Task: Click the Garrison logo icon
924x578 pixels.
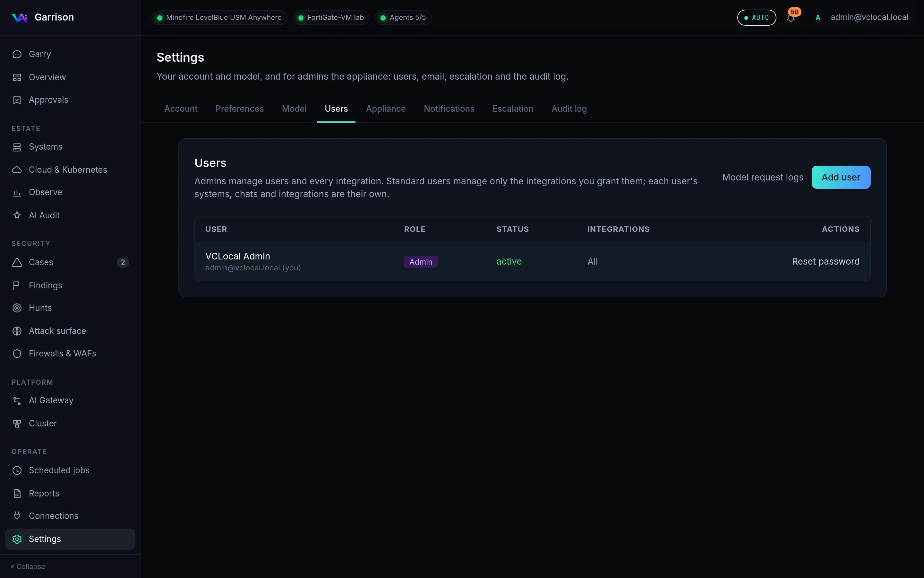Action: 20,18
